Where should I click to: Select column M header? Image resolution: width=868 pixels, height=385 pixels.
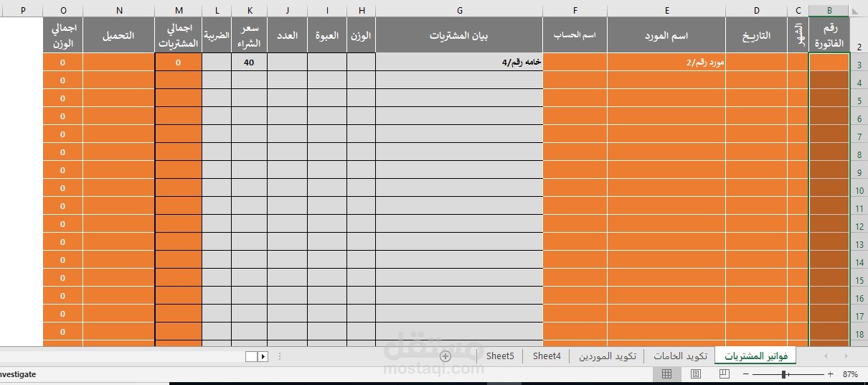(179, 11)
